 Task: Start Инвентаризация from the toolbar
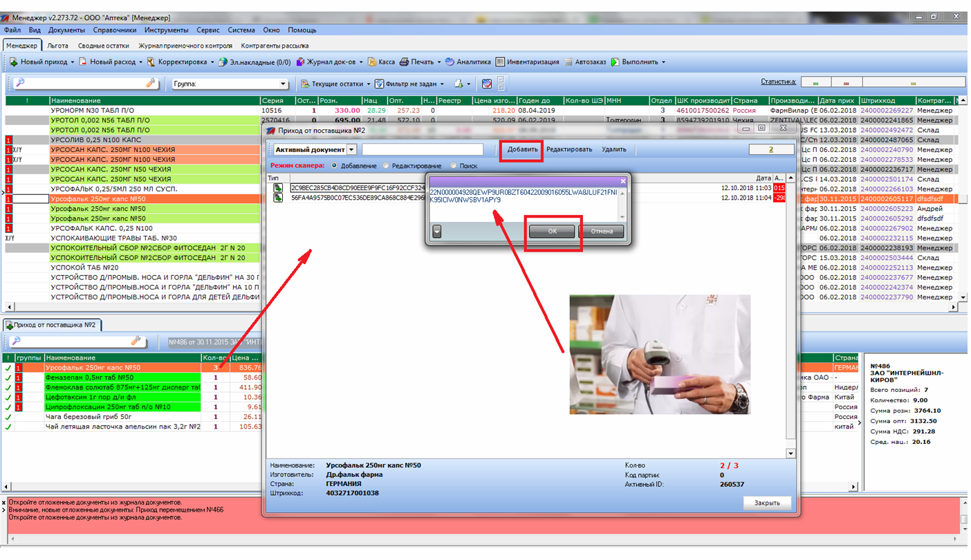tap(527, 62)
